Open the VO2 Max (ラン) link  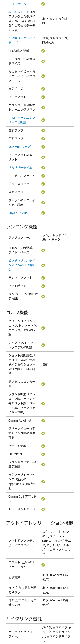[x=20, y=147]
